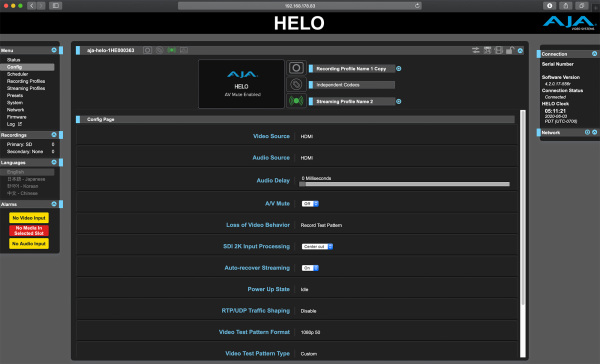Open the System menu item
The height and width of the screenshot is (364, 600).
[15, 103]
